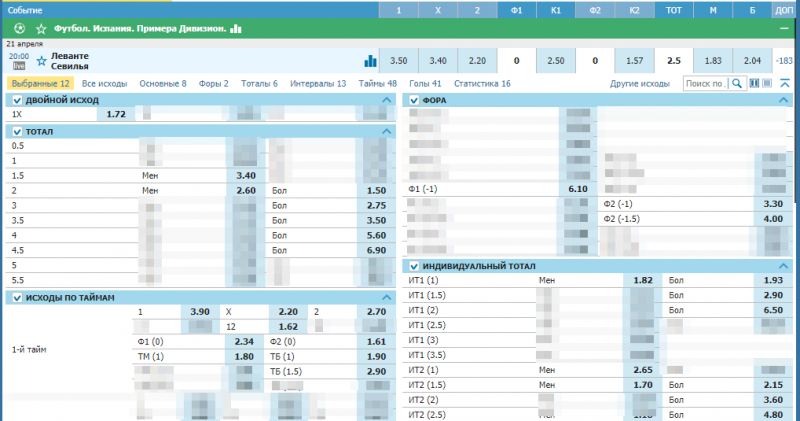Open league statistics chart icon after Примера Дивизион
Screen dimensions: 800x421
point(236,28)
